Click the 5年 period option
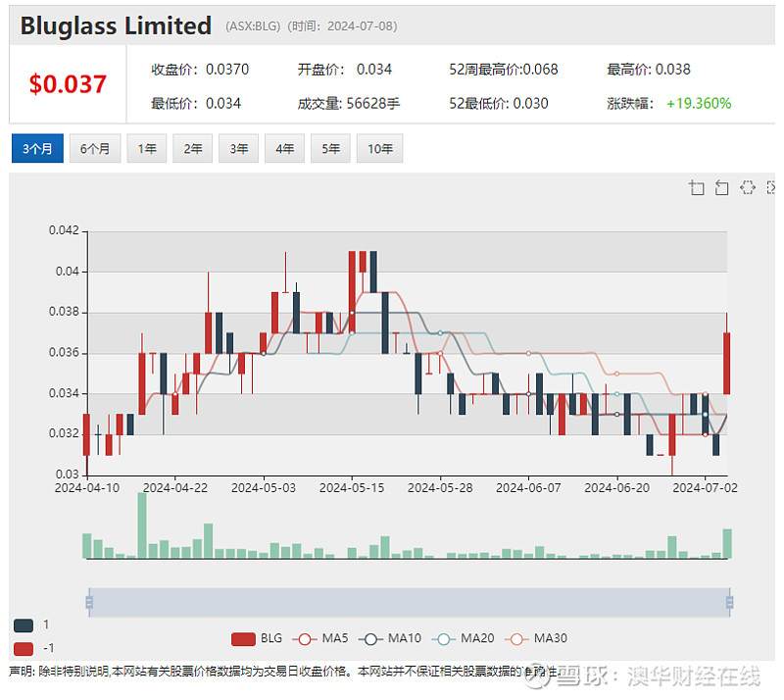Image resolution: width=784 pixels, height=700 pixels. [x=330, y=148]
